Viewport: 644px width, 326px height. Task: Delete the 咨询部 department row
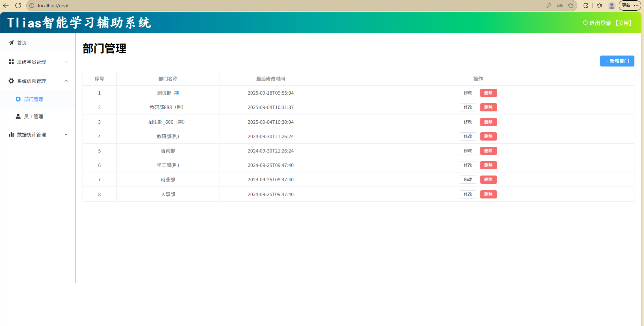488,151
